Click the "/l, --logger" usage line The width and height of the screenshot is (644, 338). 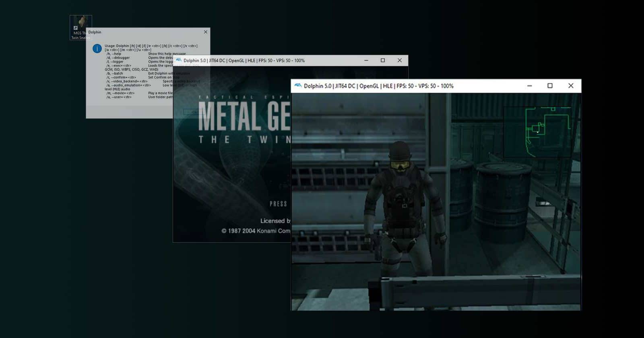(115, 62)
